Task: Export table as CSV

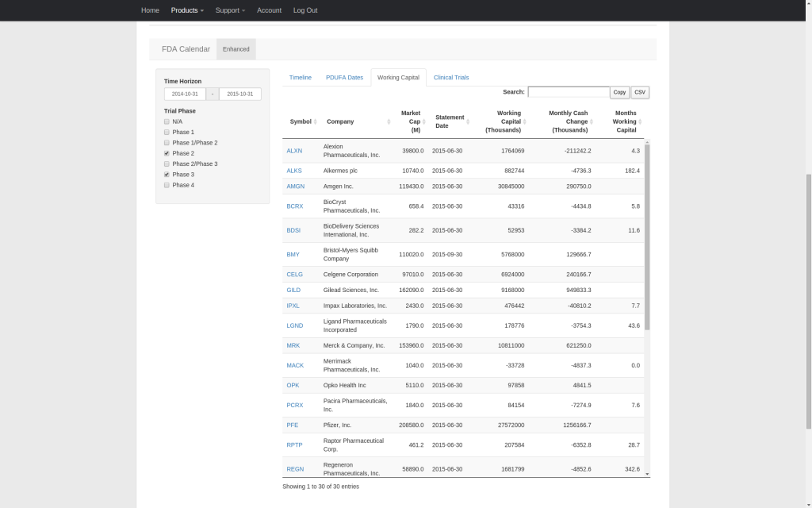Action: 640,92
